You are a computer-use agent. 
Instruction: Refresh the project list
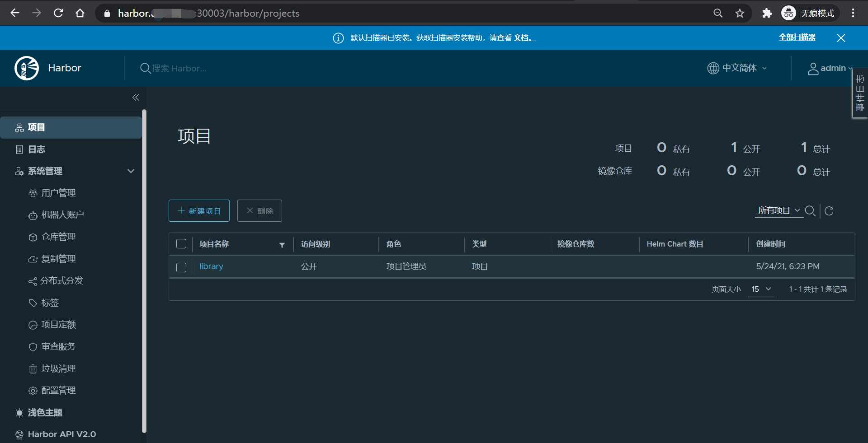(829, 211)
